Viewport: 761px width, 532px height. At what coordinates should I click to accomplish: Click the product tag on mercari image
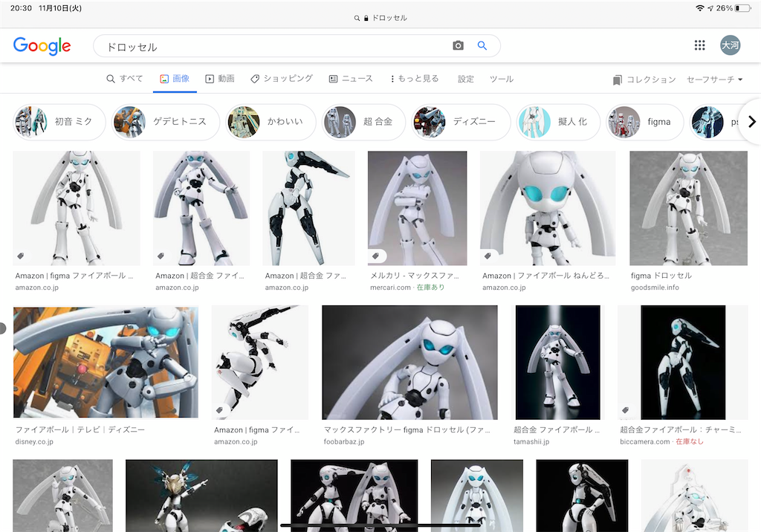(375, 256)
